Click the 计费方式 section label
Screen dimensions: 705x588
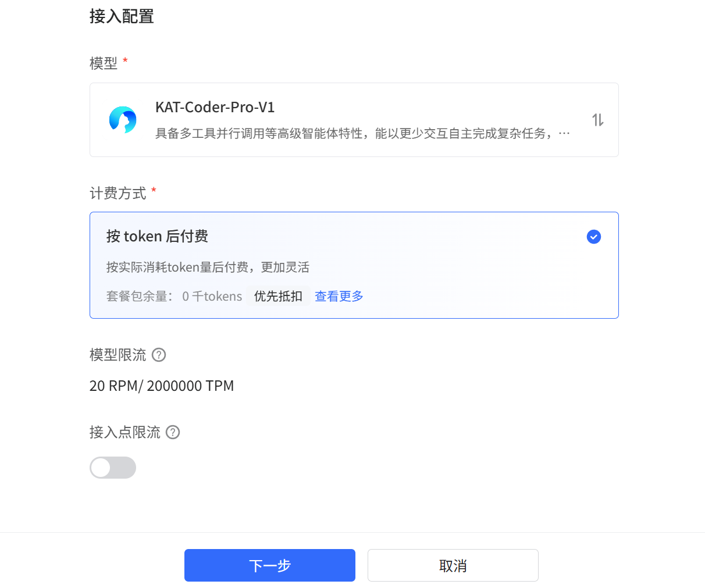point(117,193)
